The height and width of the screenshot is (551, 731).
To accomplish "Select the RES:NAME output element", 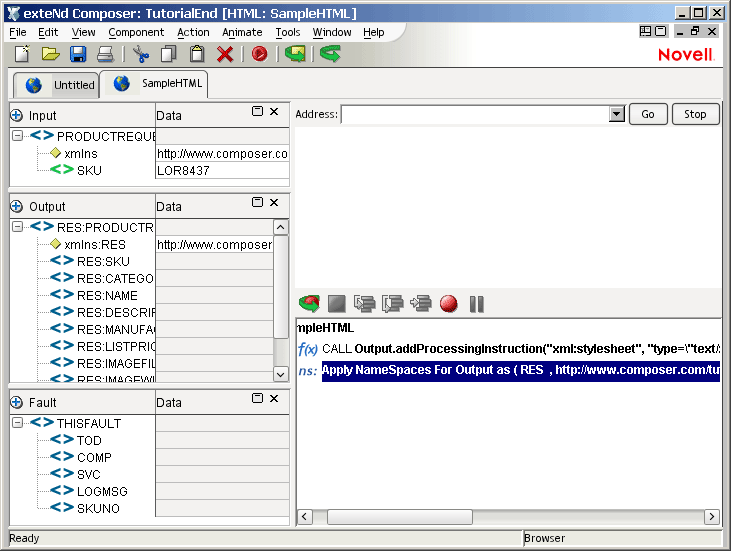I will pyautogui.click(x=107, y=296).
